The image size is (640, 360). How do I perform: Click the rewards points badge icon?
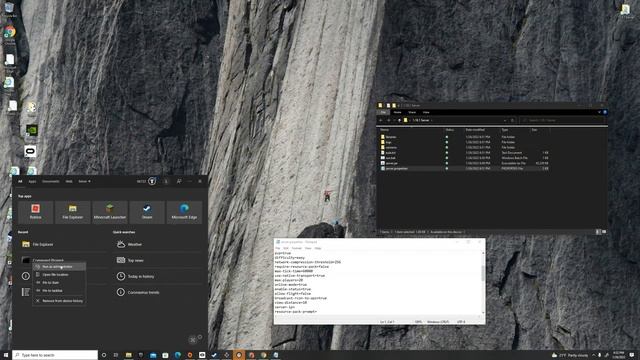click(152, 181)
